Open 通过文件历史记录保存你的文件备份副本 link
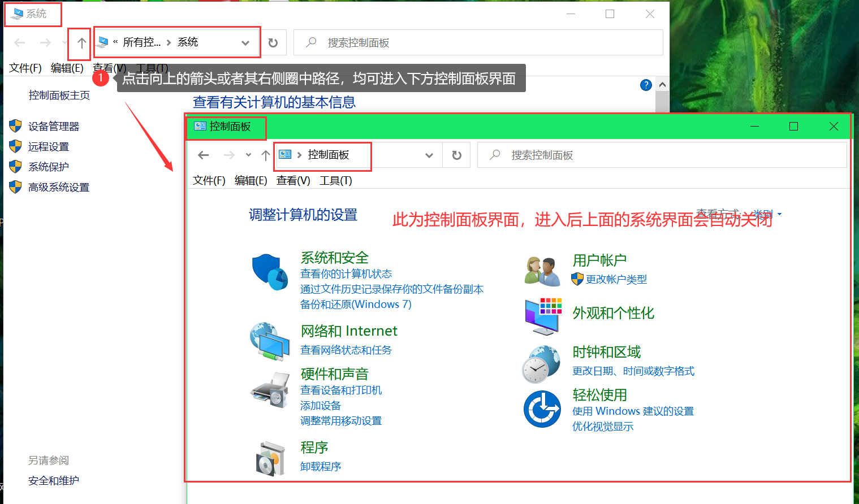Image resolution: width=859 pixels, height=504 pixels. [x=392, y=289]
